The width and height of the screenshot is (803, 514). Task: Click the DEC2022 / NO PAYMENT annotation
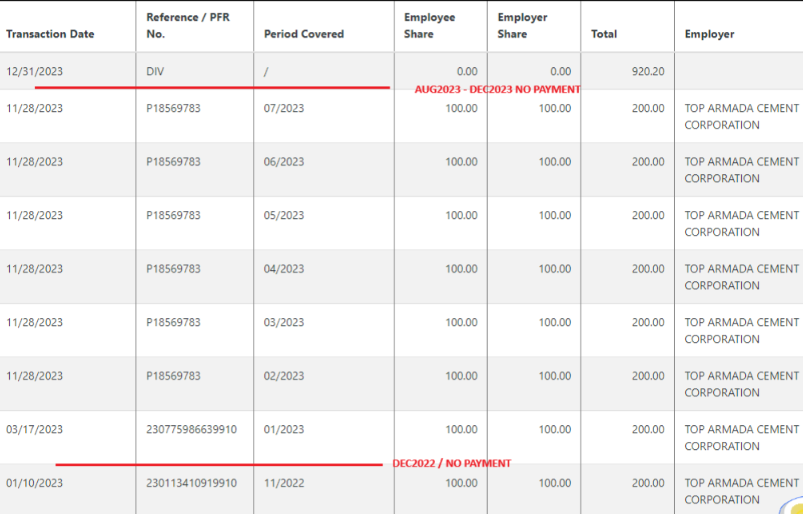pos(451,463)
